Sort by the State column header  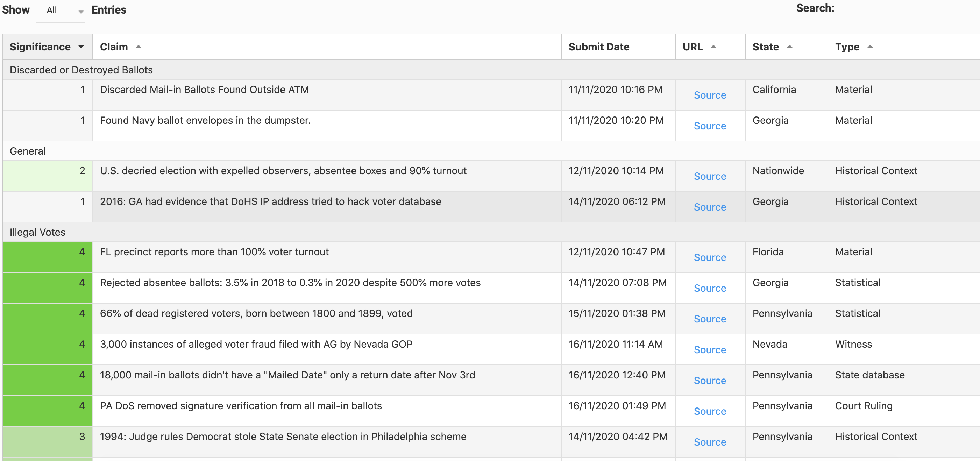(x=786, y=47)
